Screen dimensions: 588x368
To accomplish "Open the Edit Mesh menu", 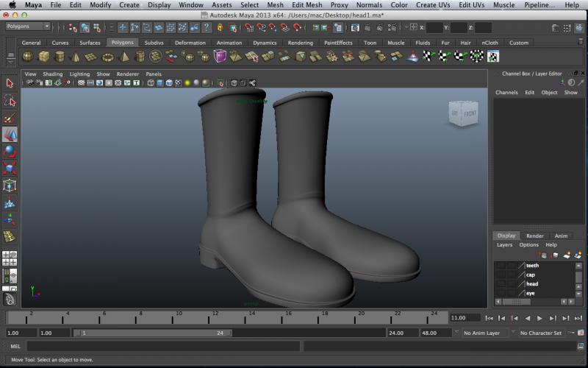I will pos(306,5).
